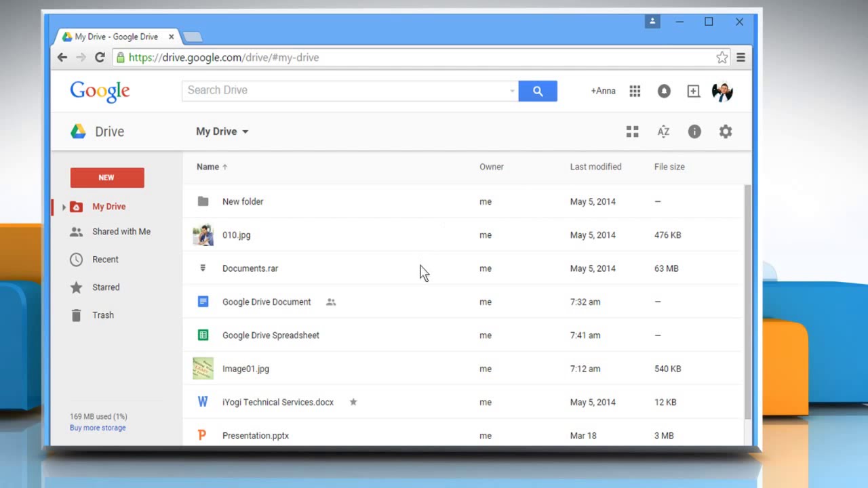The width and height of the screenshot is (868, 488).
Task: Click the Google Drive logo icon
Action: (x=79, y=131)
